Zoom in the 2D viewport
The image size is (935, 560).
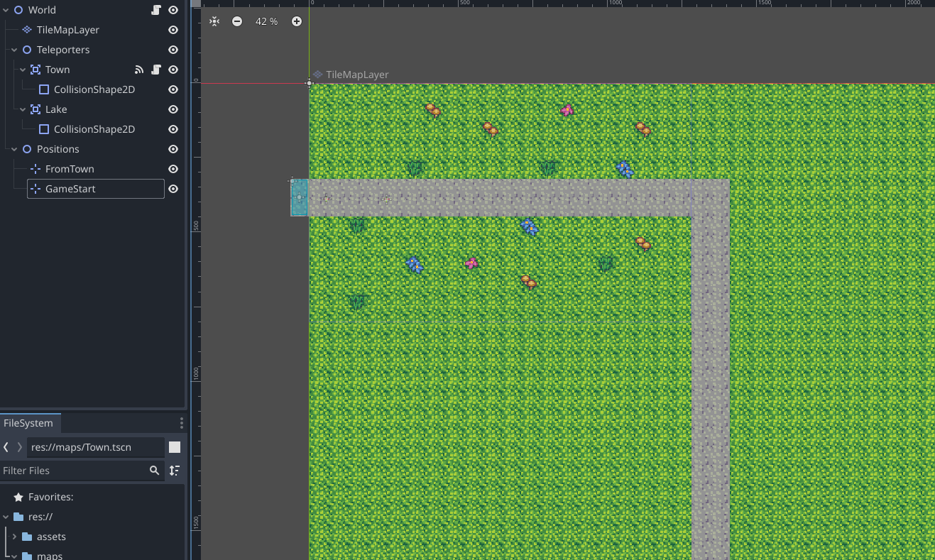297,21
